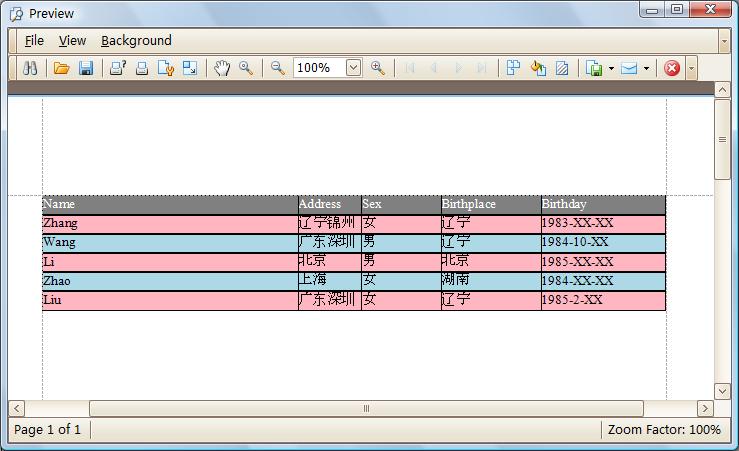This screenshot has width=739, height=451.
Task: Click the horizontal scrollbar left arrow
Action: pyautogui.click(x=16, y=408)
